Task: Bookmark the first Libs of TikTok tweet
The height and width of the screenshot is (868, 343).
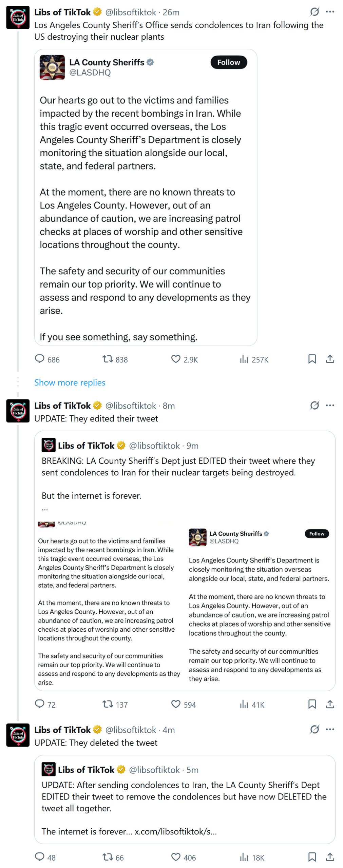Action: pyautogui.click(x=312, y=359)
